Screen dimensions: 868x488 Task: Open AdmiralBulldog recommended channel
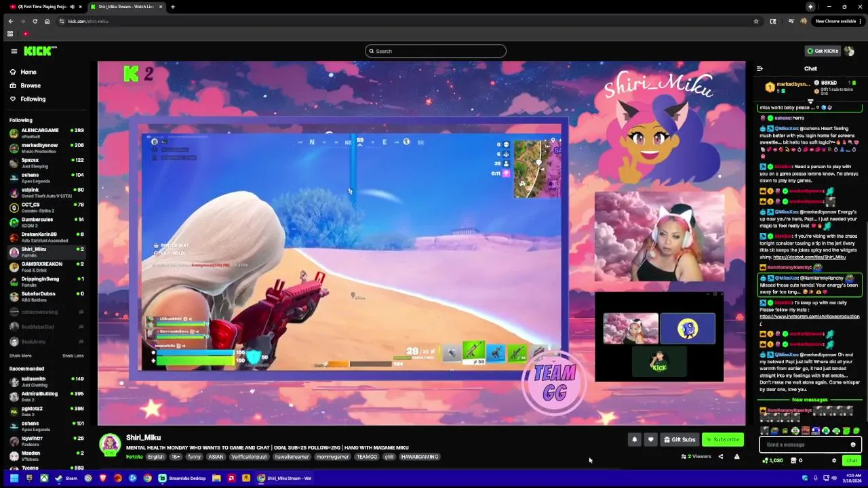(46, 396)
